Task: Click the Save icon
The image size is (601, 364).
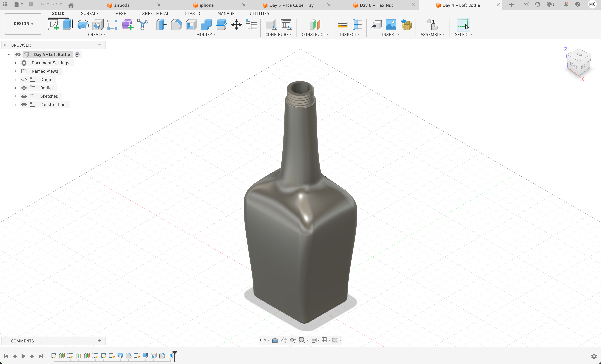Action: pos(31,4)
